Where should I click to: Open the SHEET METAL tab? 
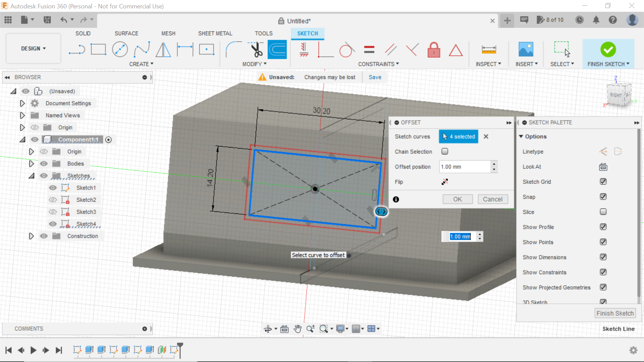215,33
